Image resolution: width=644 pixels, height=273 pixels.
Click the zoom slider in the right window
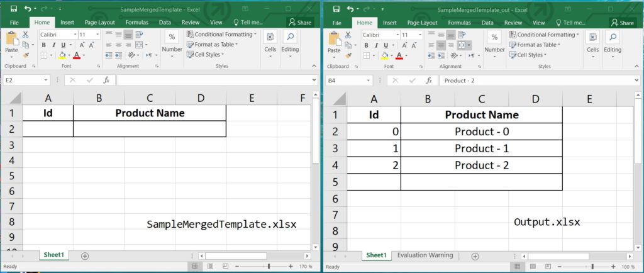click(x=592, y=267)
